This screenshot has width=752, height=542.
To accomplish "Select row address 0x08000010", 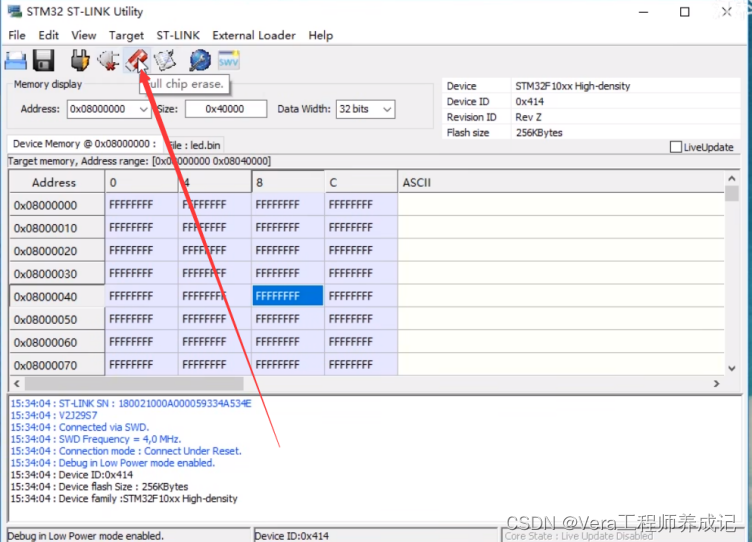I will point(57,228).
